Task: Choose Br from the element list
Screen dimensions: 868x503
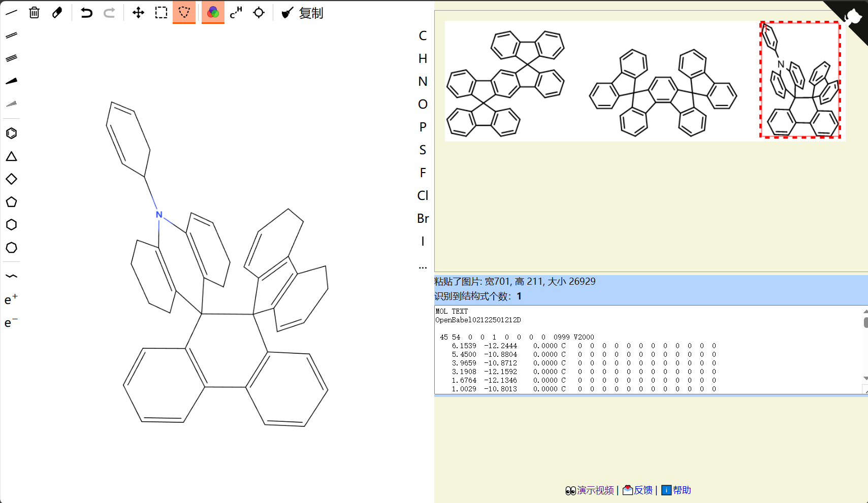Action: [423, 218]
